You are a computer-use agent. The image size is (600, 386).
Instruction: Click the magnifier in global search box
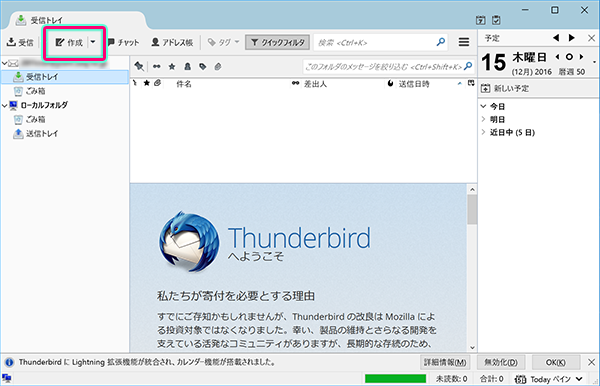point(441,42)
